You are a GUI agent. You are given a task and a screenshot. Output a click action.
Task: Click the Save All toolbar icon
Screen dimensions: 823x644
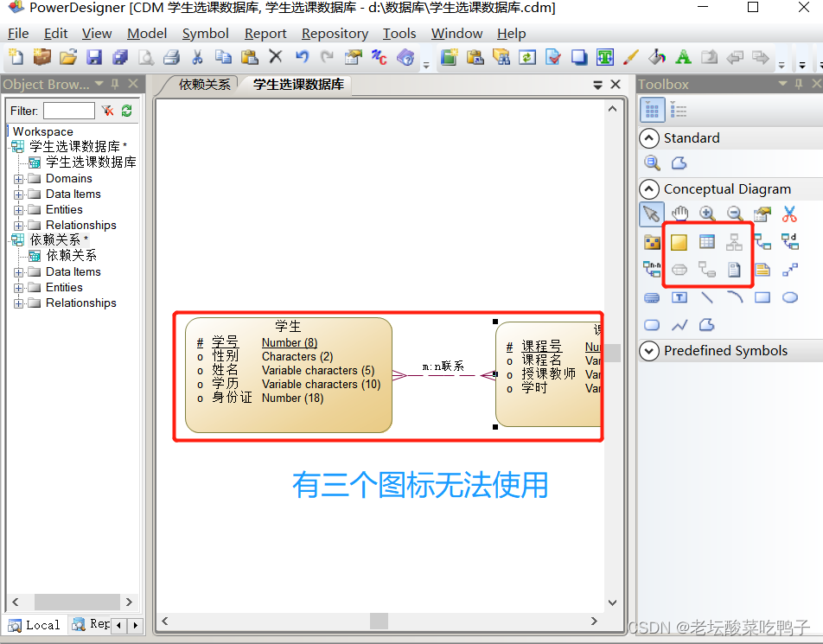pos(120,57)
